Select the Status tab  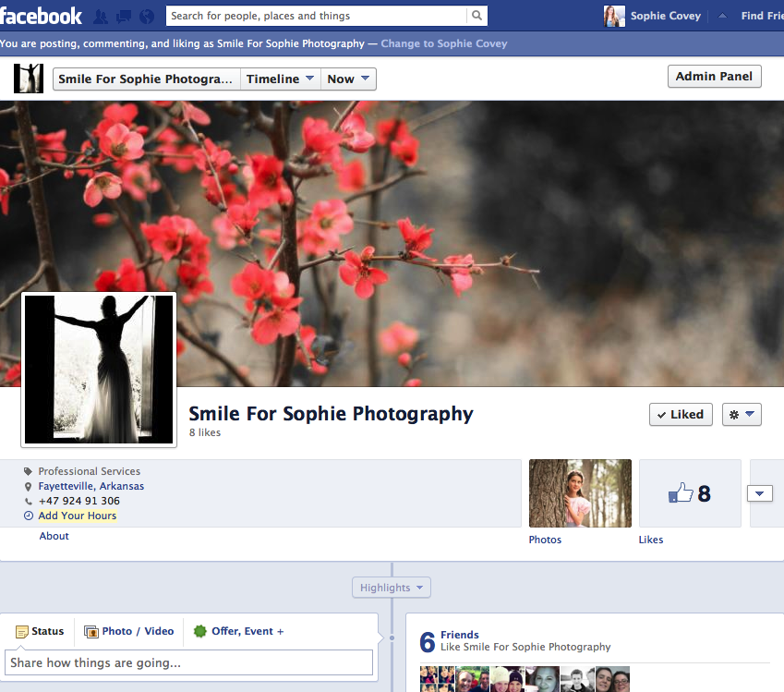point(40,631)
